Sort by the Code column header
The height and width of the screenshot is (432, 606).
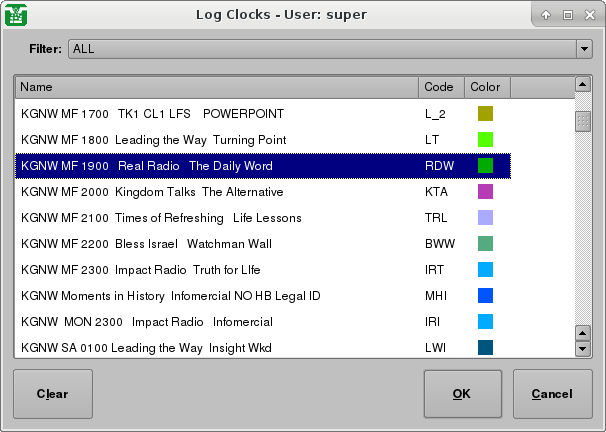point(441,87)
